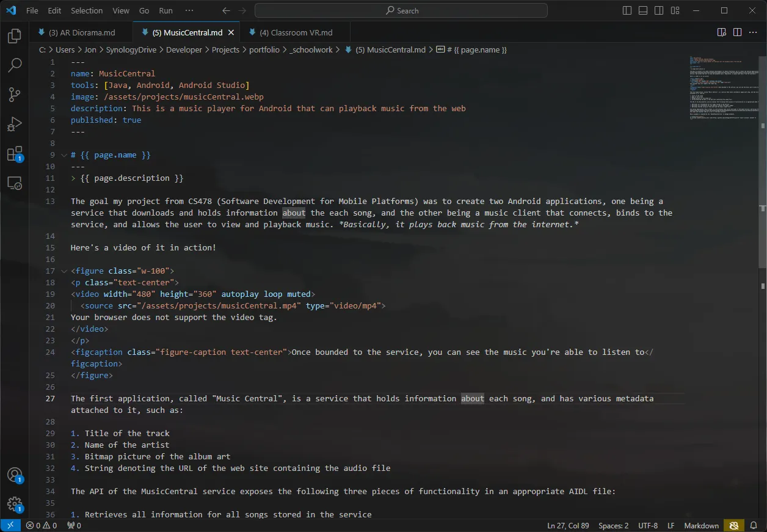Open the Search view in the activity bar
767x532 pixels.
pyautogui.click(x=15, y=65)
